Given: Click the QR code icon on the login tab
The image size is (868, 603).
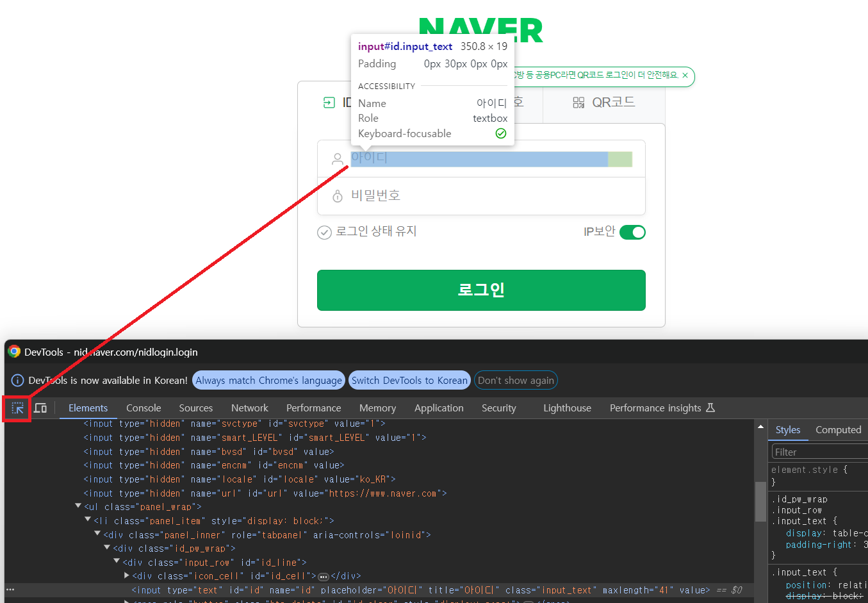Looking at the screenshot, I should tap(578, 103).
